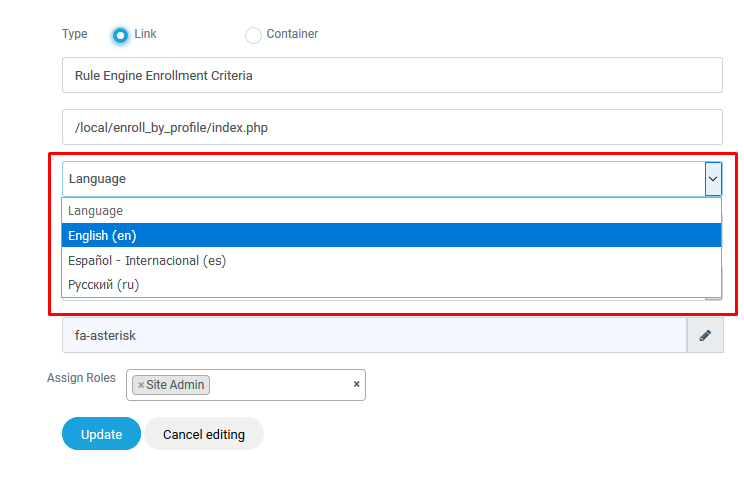Screen dimensions: 744x488
Task: Click the 'Type' field label
Action: [x=75, y=34]
